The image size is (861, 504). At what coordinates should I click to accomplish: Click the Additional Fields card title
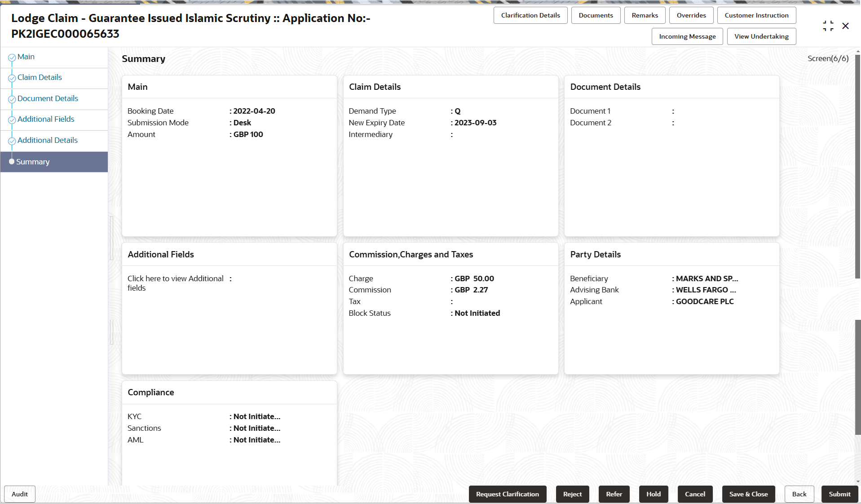coord(161,254)
